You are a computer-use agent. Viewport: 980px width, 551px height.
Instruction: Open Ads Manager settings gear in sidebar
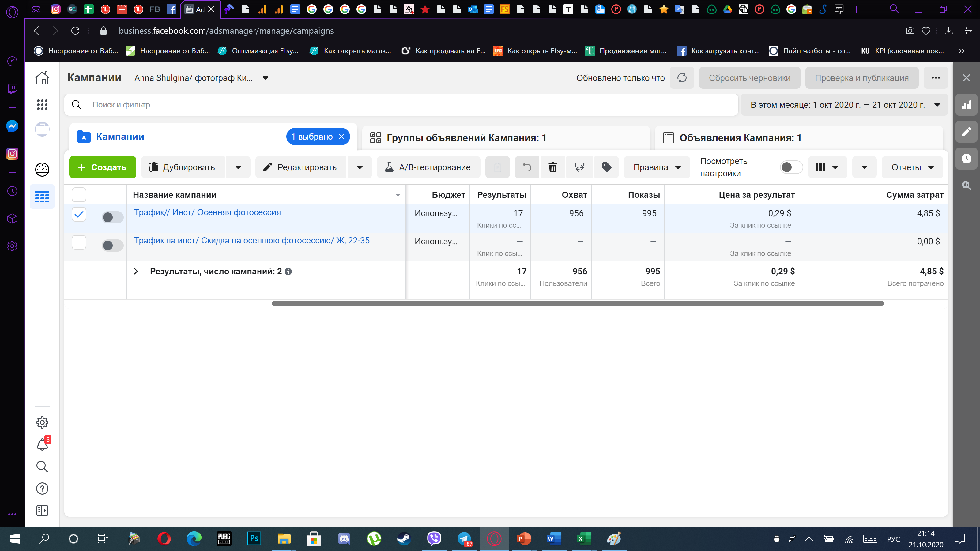coord(42,422)
